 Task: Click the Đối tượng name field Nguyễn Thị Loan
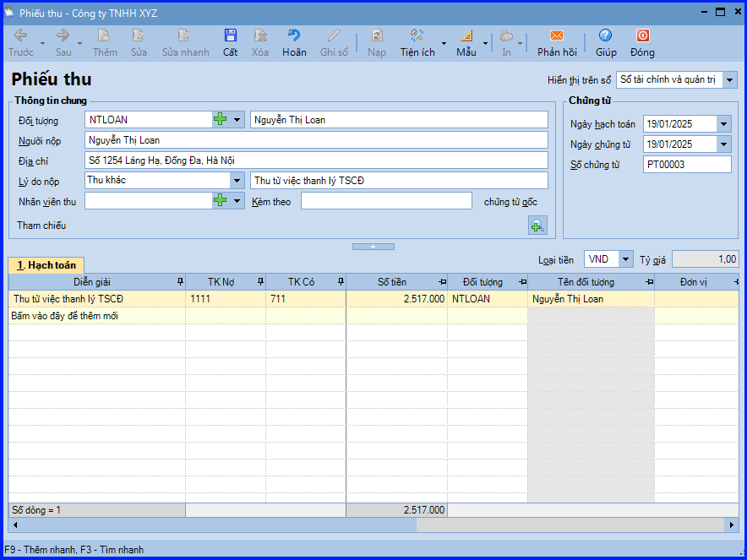pyautogui.click(x=399, y=120)
